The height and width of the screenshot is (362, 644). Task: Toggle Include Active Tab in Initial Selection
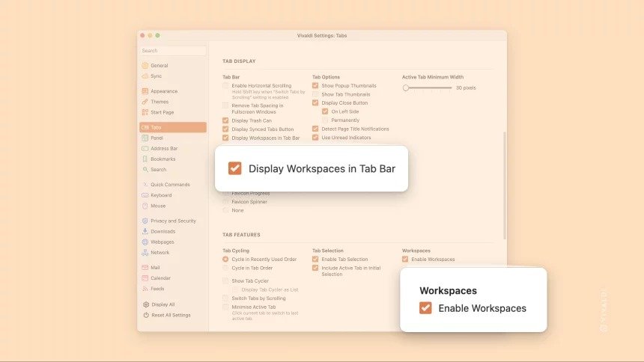pos(315,268)
